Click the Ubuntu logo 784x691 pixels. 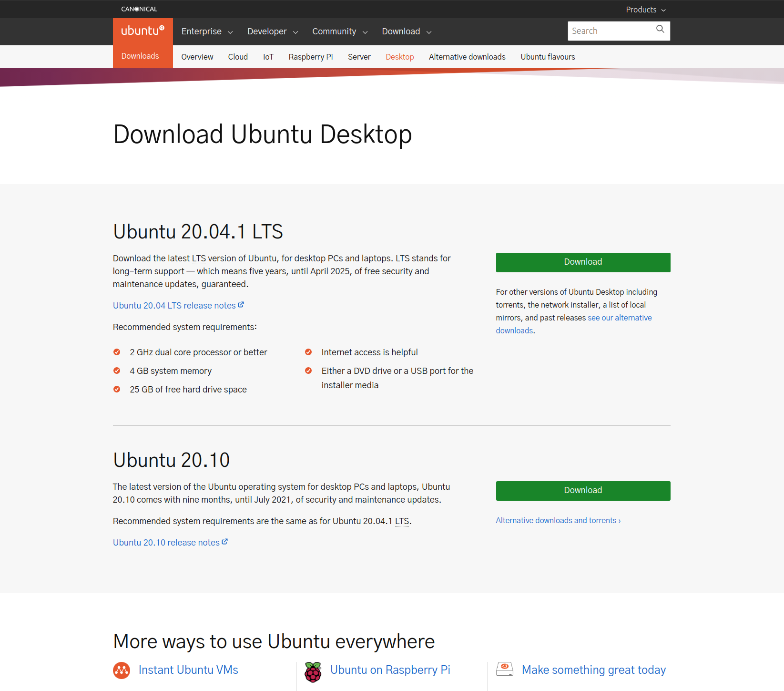coord(143,31)
